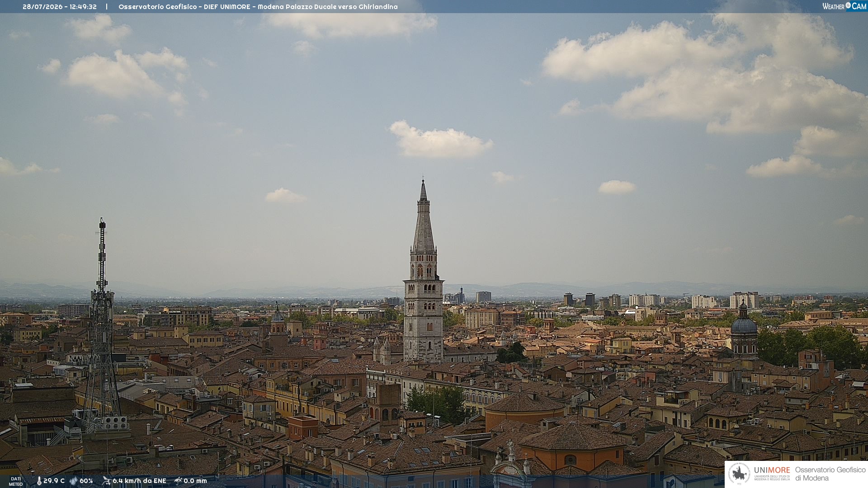The width and height of the screenshot is (868, 488).
Task: Click the wind anemometer icon
Action: [x=106, y=481]
